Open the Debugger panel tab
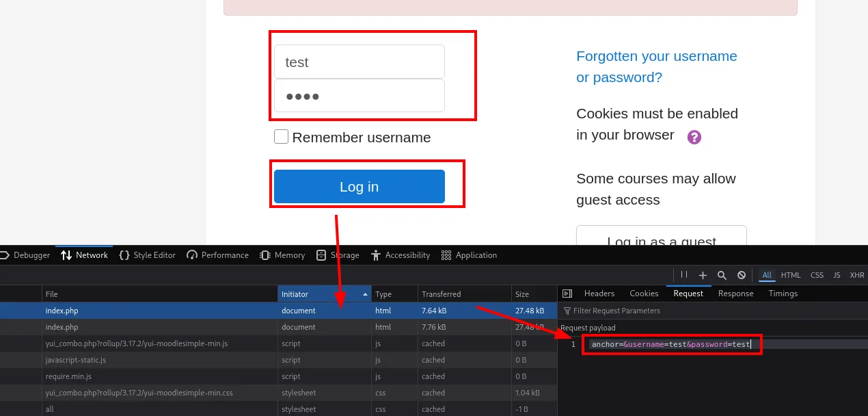The image size is (868, 416). (x=26, y=255)
